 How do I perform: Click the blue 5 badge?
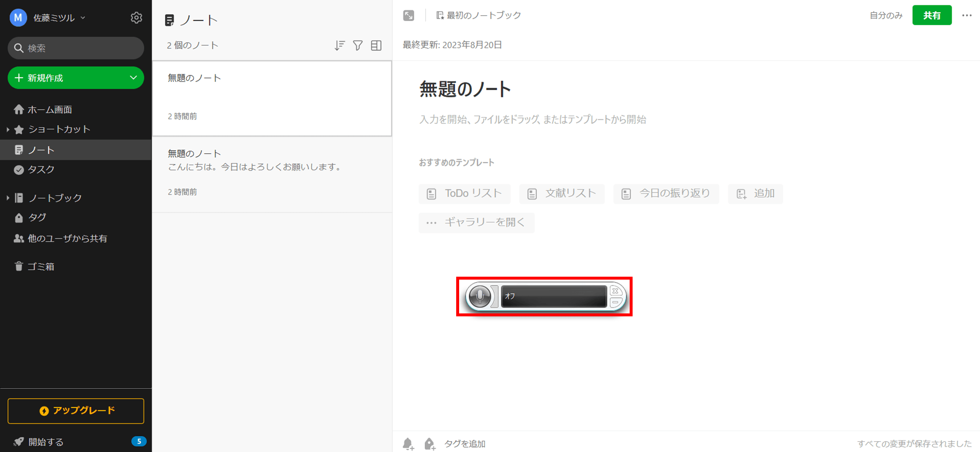coord(139,441)
